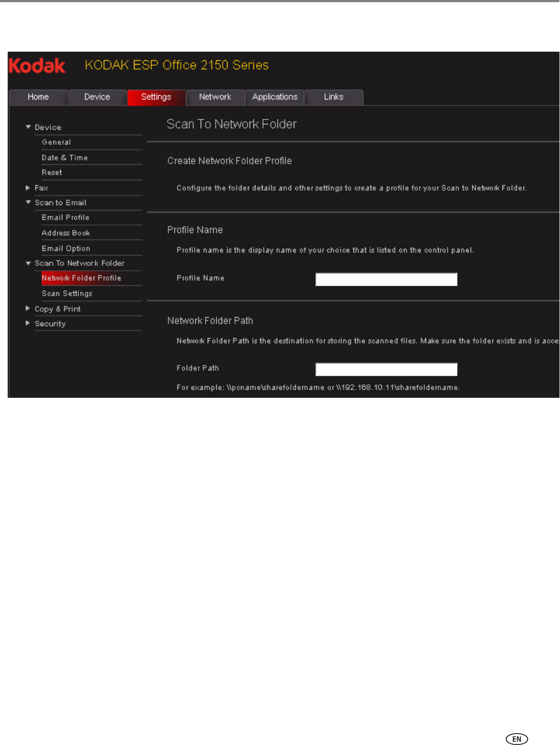Open Email Profile settings

click(66, 217)
